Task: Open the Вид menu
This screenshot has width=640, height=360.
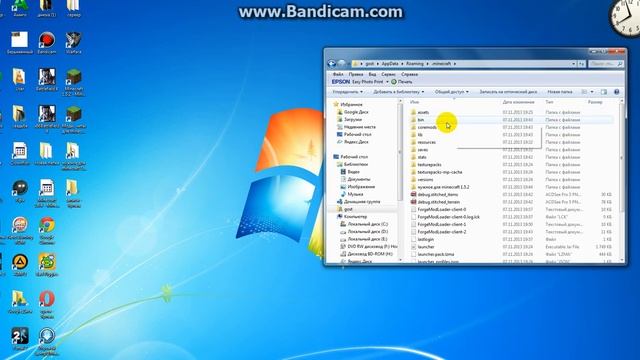Action: click(372, 75)
